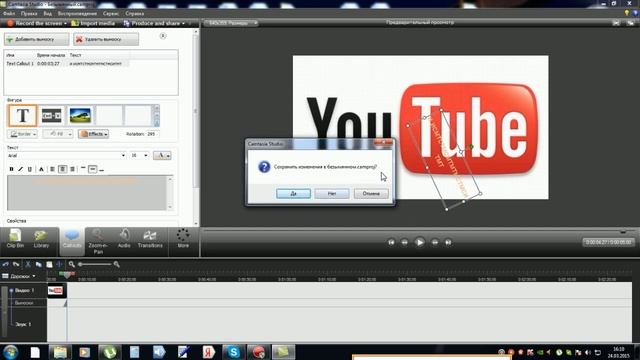Click the timeline zoom slider

coord(95,264)
